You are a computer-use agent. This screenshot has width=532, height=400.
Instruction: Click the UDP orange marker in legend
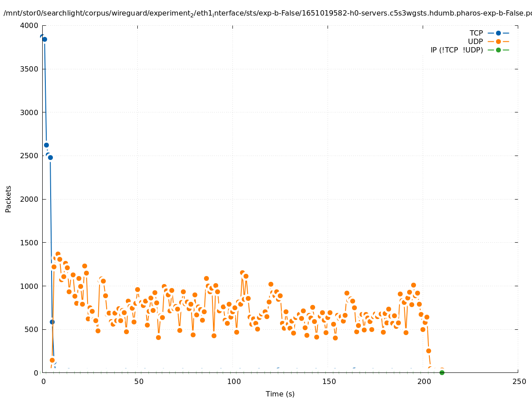click(x=498, y=41)
